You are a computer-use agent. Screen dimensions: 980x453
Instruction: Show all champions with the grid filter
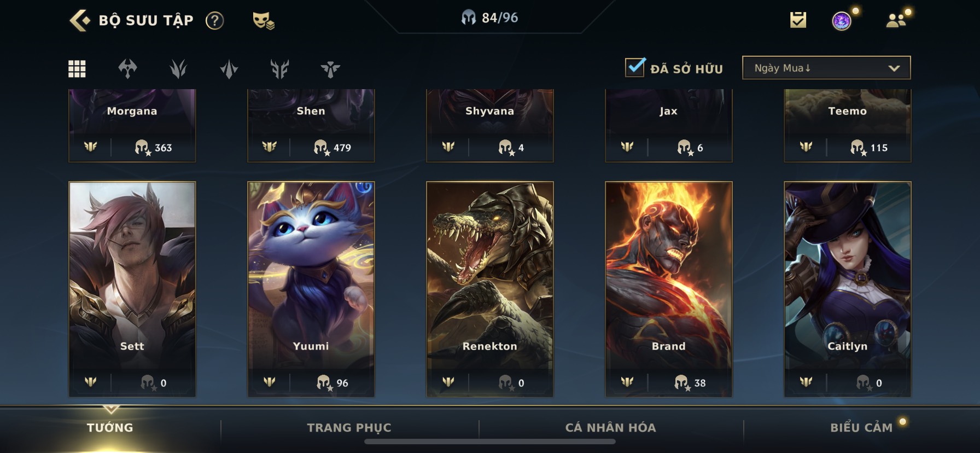tap(77, 69)
